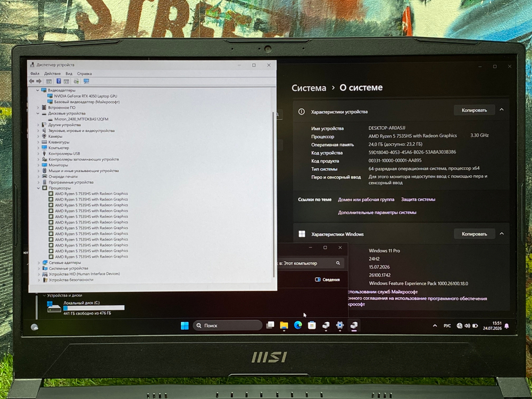Copy Windows specs with Копировать button
This screenshot has height=399, width=532.
474,234
